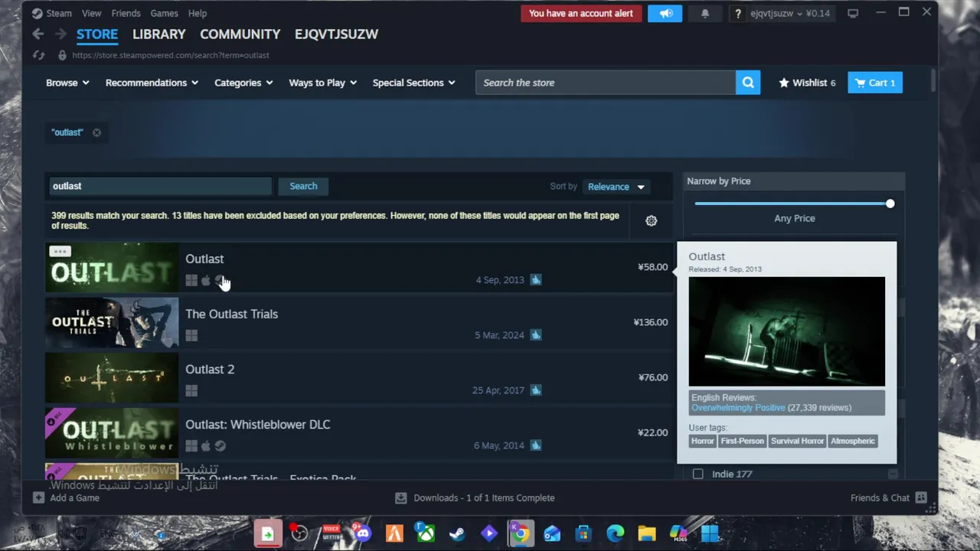Open the Cart 1 button

[x=875, y=83]
